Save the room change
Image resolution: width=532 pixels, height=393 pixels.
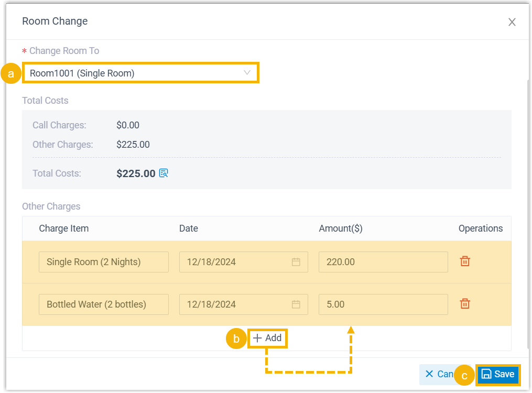[x=498, y=374]
